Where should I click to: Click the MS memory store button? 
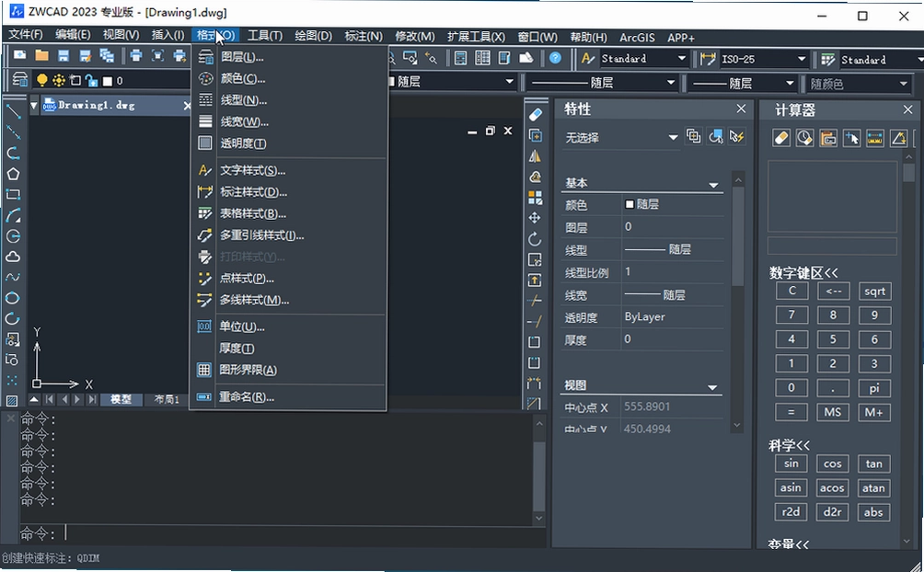(x=833, y=412)
